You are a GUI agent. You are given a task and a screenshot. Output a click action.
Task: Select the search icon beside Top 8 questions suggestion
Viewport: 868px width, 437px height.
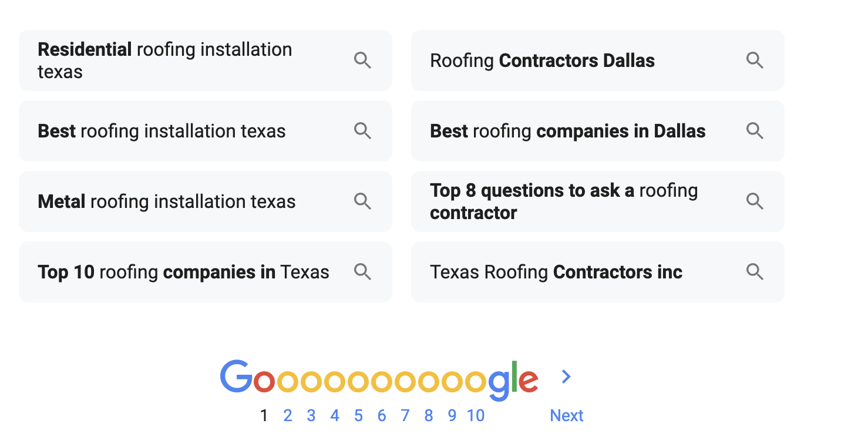[x=755, y=201]
